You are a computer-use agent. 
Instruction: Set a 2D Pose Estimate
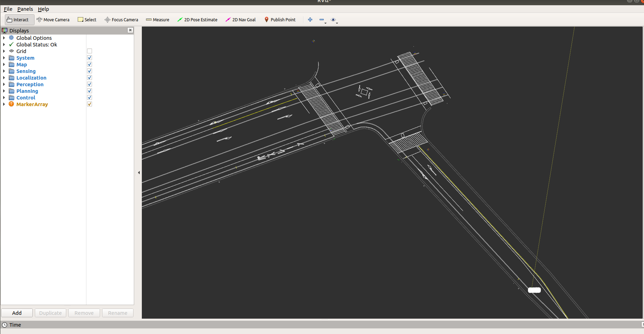click(197, 20)
